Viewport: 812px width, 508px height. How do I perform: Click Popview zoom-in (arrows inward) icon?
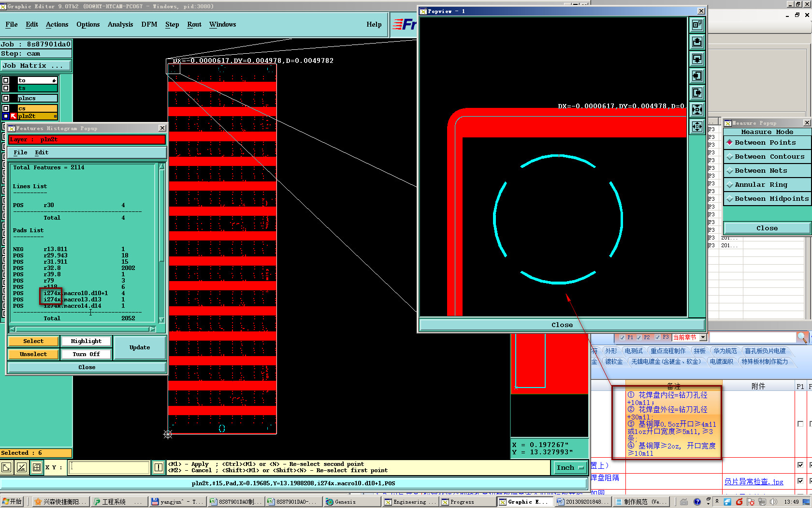coord(697,109)
